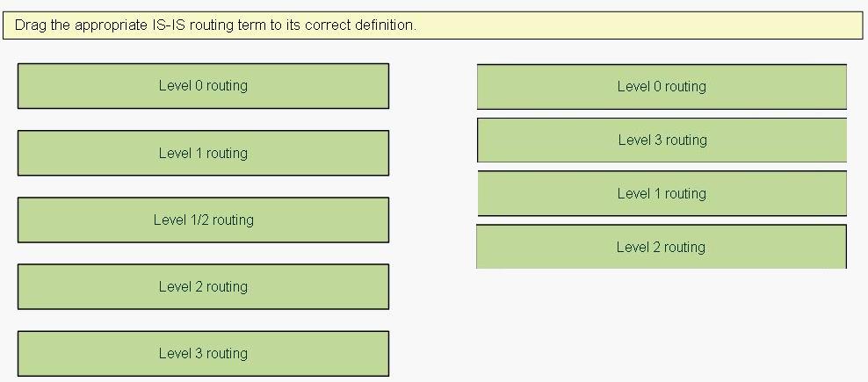Viewport: 868px width, 382px height.
Task: Pick Level 3 routing listed after Level 2 routing
Action: click(203, 354)
